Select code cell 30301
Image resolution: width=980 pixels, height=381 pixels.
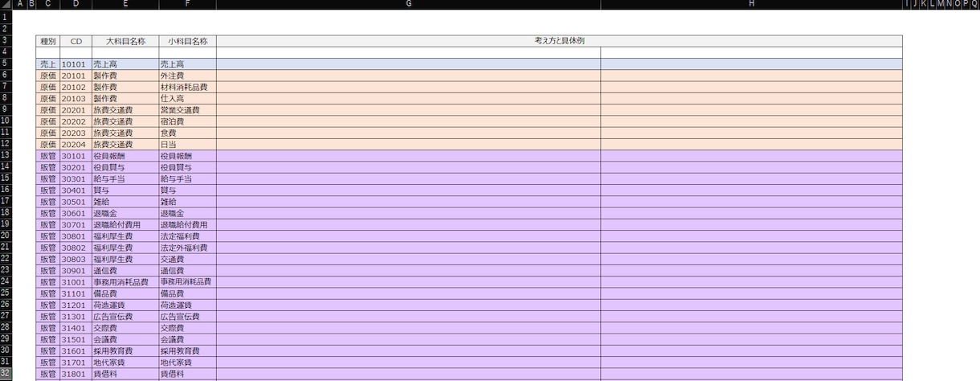[76, 178]
